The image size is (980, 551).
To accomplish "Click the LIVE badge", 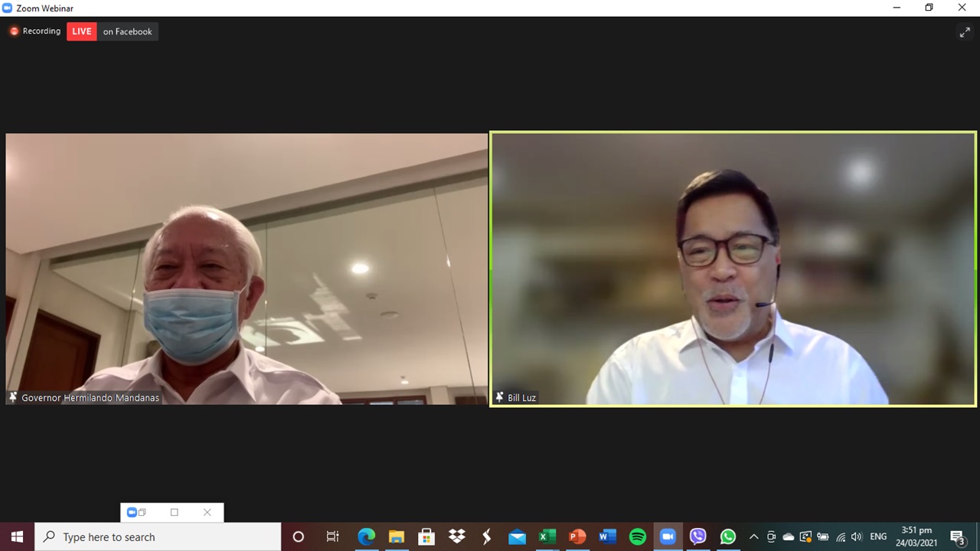I will tap(82, 31).
